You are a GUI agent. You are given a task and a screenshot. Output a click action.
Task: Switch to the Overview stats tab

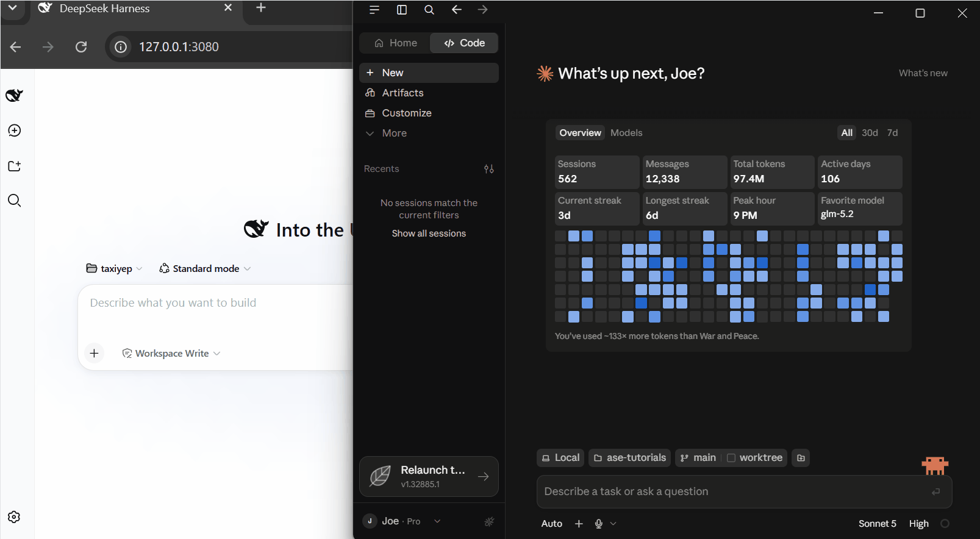(x=580, y=133)
